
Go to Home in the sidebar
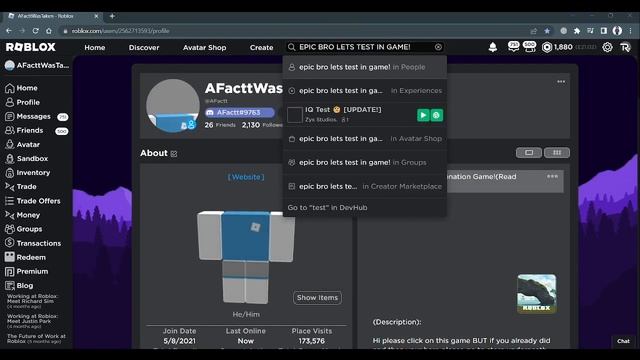coord(21,88)
